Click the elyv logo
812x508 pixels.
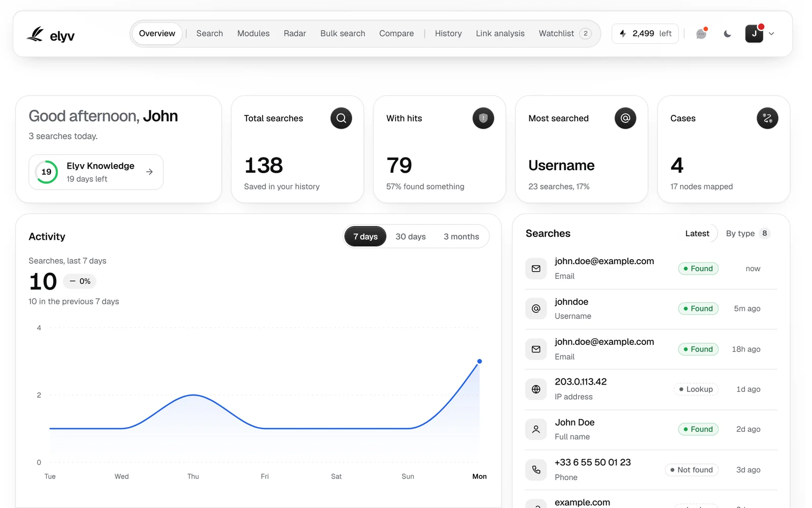[50, 35]
